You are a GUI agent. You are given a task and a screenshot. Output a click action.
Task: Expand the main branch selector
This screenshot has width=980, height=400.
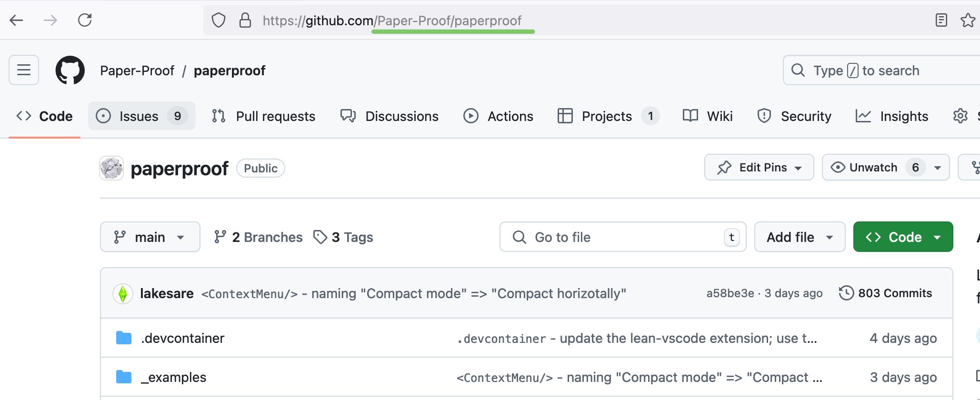pyautogui.click(x=150, y=237)
